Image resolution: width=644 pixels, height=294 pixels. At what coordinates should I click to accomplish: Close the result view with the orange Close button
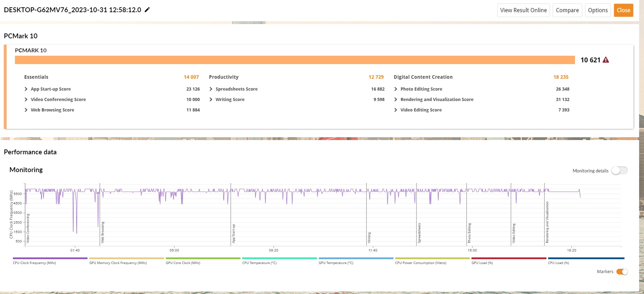(623, 10)
